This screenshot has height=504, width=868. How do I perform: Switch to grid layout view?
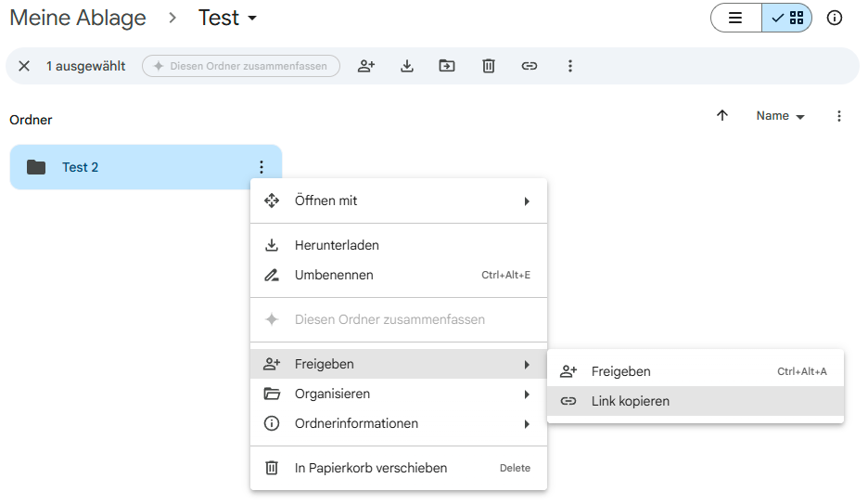[x=787, y=18]
